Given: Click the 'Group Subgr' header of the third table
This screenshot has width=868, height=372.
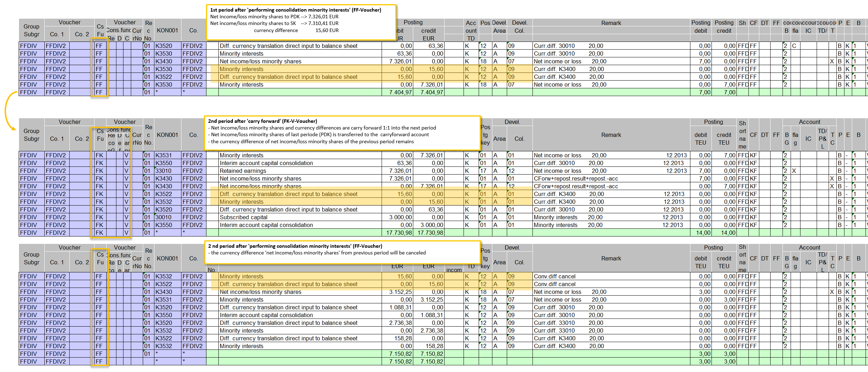Looking at the screenshot, I should click(x=32, y=258).
